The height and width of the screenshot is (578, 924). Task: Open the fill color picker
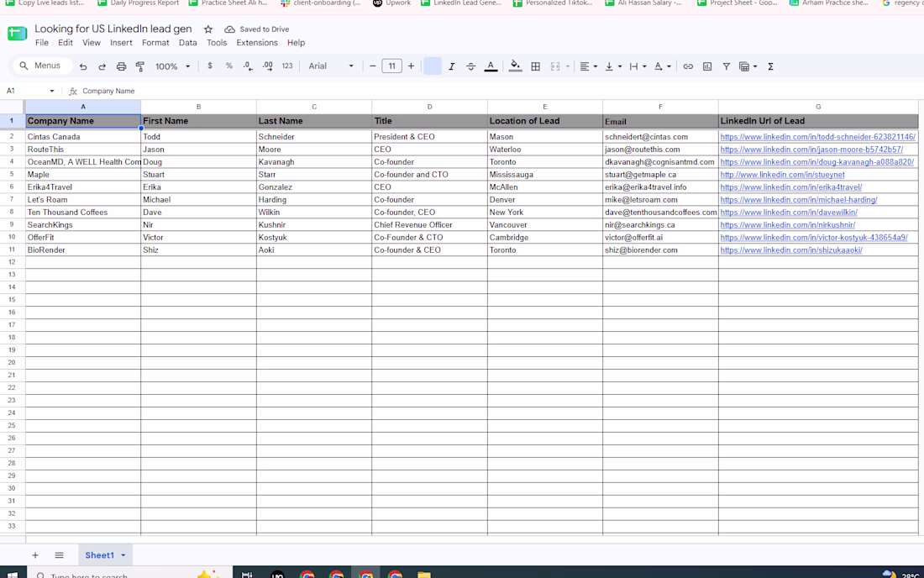pyautogui.click(x=515, y=66)
